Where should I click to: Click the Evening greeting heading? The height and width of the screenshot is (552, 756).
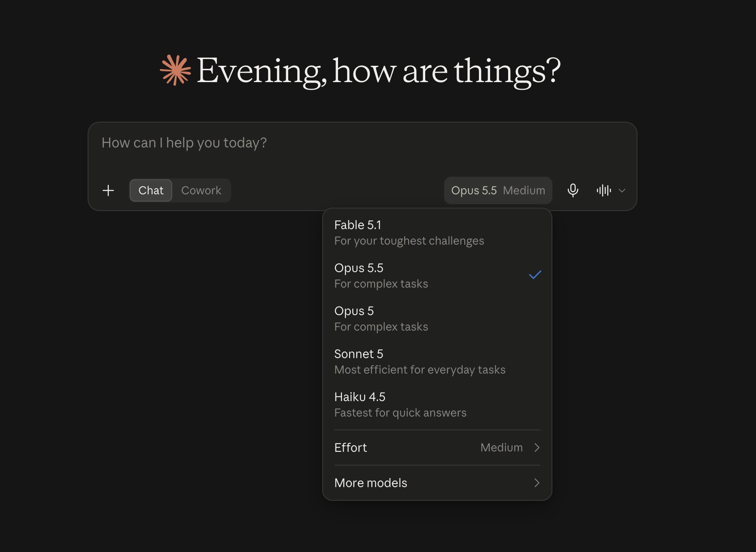pyautogui.click(x=378, y=71)
